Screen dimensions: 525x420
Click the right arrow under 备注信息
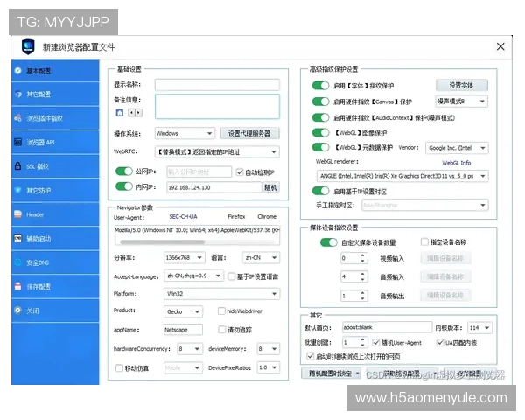click(138, 113)
